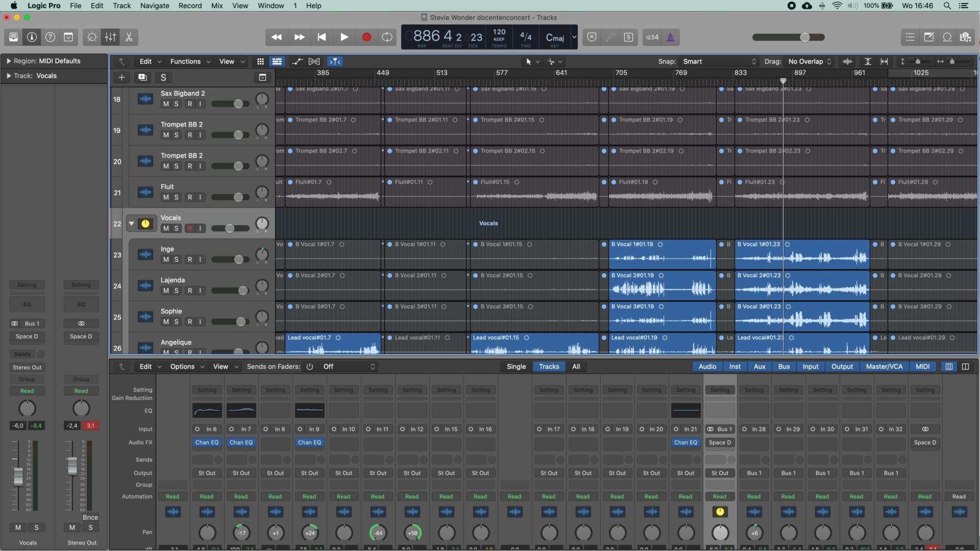Switch mixer to All view
The height and width of the screenshot is (551, 980).
(x=576, y=366)
